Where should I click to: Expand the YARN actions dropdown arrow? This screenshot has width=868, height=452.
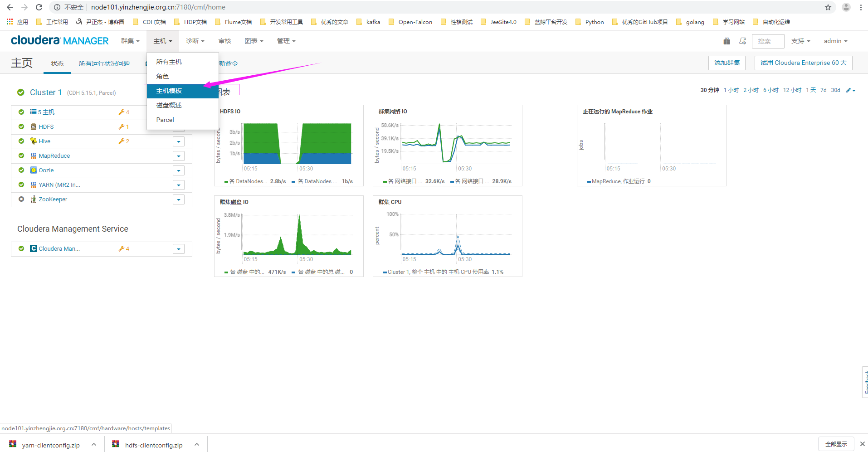coord(179,185)
